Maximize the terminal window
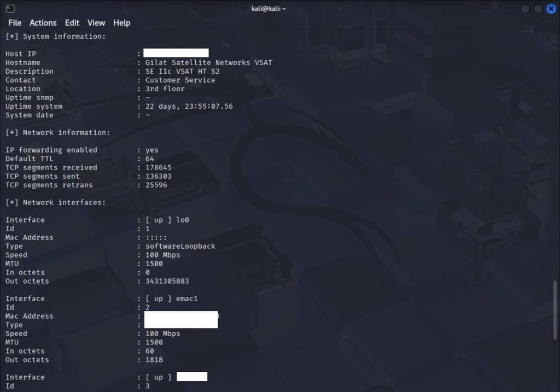This screenshot has height=392, width=560. point(538,9)
